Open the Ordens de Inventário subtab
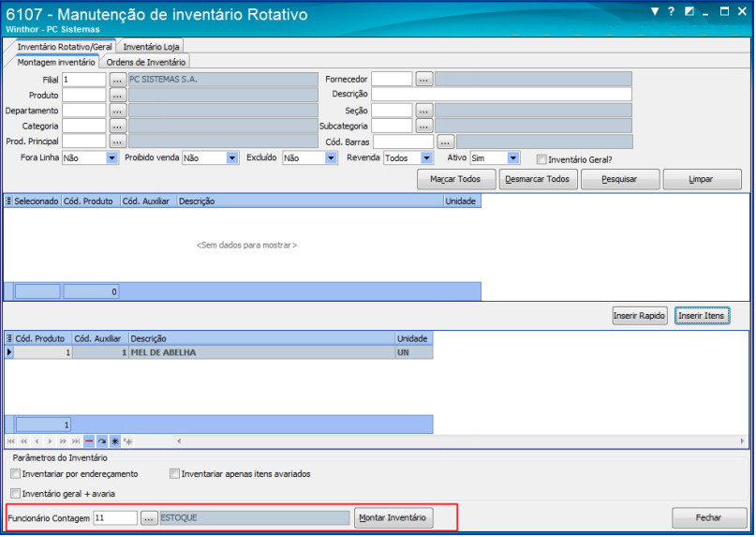This screenshot has height=537, width=756. click(145, 62)
